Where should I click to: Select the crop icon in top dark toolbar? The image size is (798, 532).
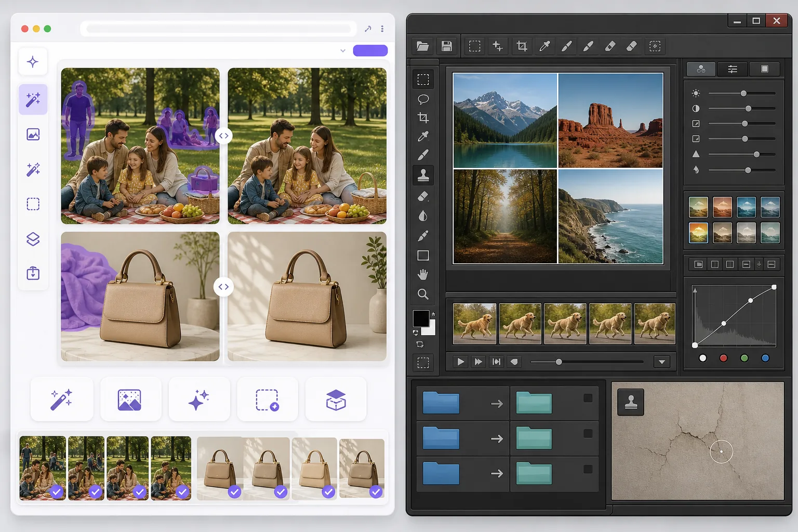click(522, 46)
